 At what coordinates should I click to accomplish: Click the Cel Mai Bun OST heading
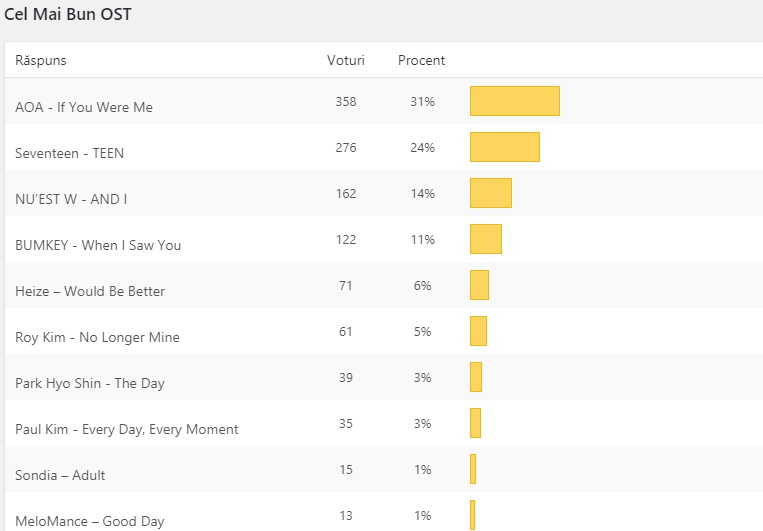click(67, 15)
